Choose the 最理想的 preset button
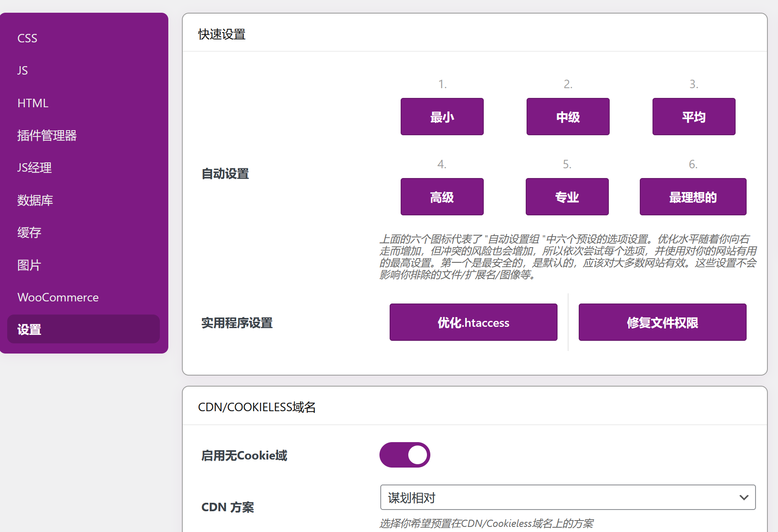This screenshot has height=532, width=778. coord(693,197)
